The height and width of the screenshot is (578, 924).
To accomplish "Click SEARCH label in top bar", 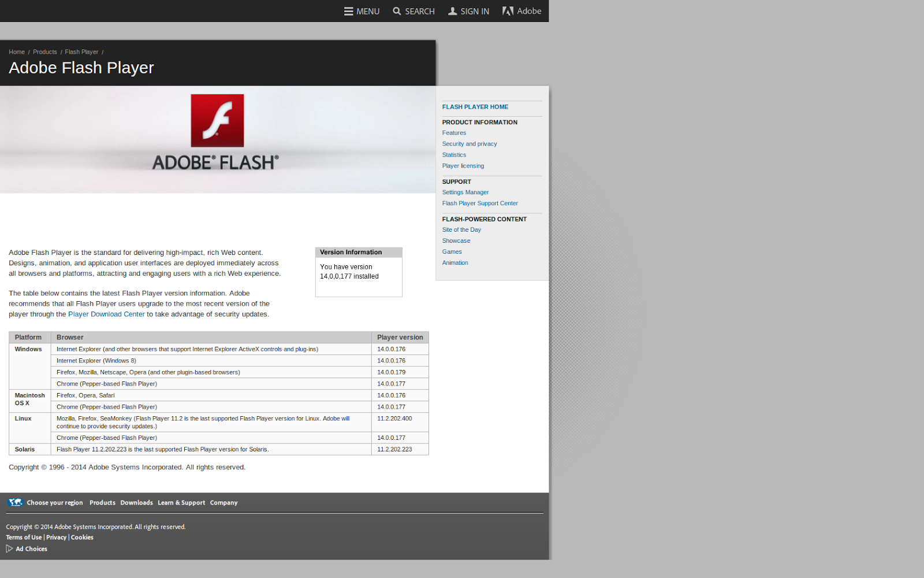I will 420,12.
